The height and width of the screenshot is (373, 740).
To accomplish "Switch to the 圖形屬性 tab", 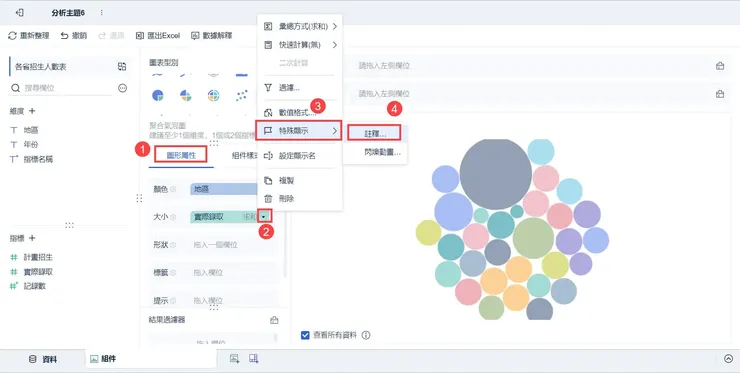I will tap(181, 155).
